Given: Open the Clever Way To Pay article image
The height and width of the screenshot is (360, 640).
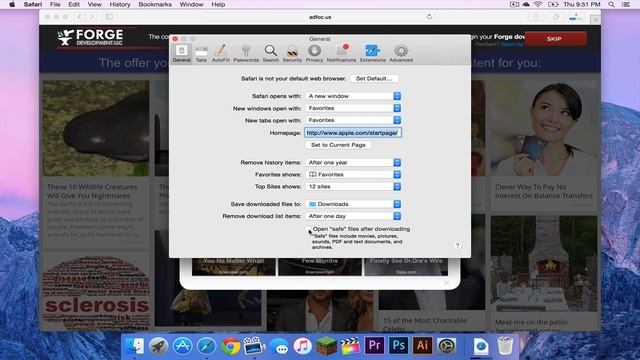Looking at the screenshot, I should pyautogui.click(x=544, y=128).
